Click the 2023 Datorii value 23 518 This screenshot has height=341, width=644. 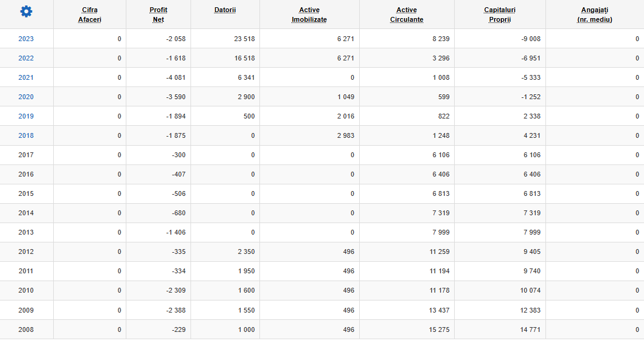pyautogui.click(x=244, y=39)
